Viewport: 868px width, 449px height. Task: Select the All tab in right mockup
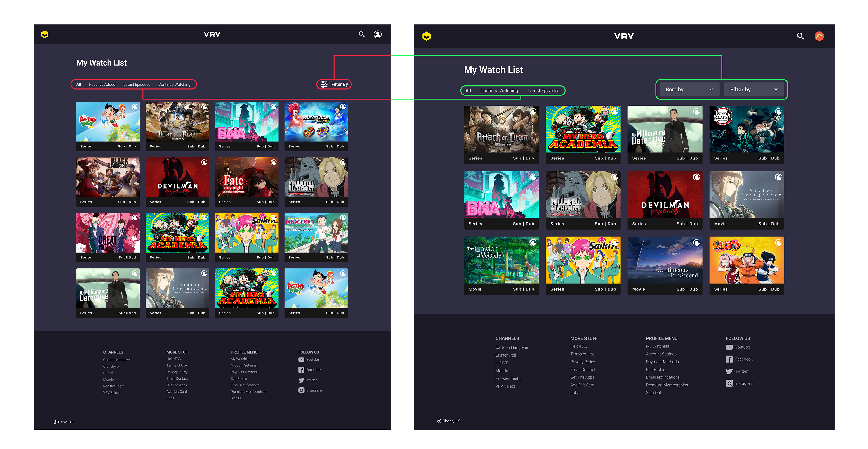(468, 91)
